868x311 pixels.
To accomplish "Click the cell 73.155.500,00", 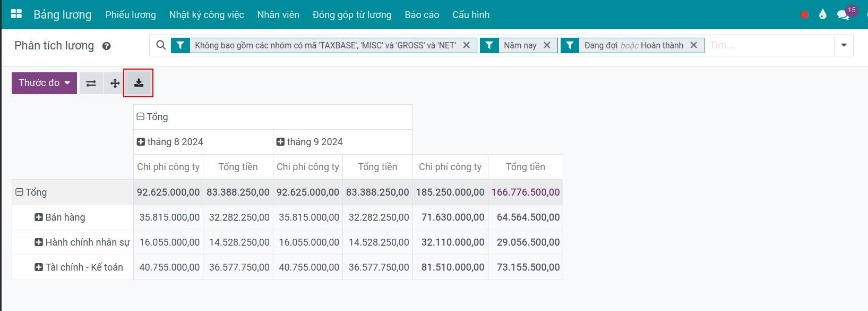I will (x=526, y=267).
